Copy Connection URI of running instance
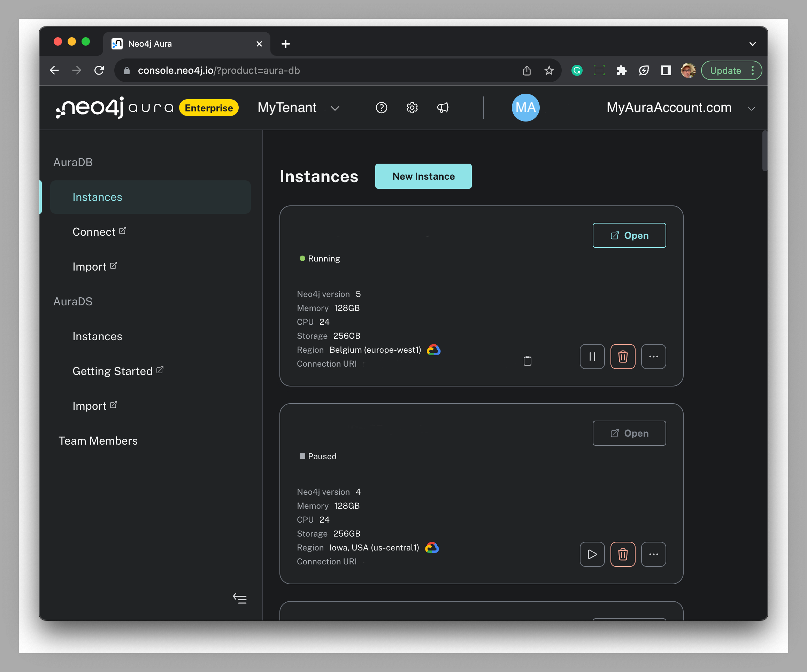The height and width of the screenshot is (672, 807). click(528, 361)
